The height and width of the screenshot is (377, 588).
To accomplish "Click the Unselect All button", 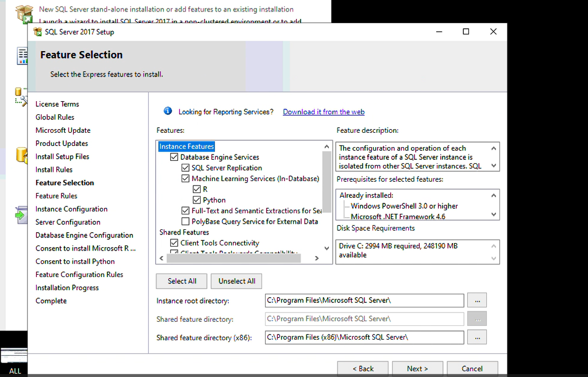I will pyautogui.click(x=237, y=282).
